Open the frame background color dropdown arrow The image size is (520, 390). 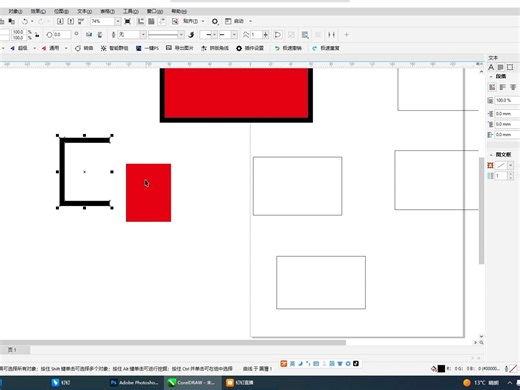point(510,165)
